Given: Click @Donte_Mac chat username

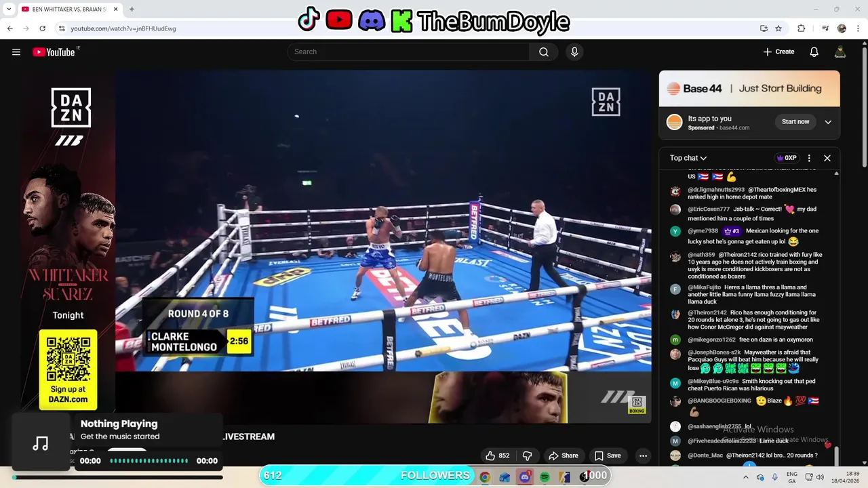Looking at the screenshot, I should [x=705, y=455].
